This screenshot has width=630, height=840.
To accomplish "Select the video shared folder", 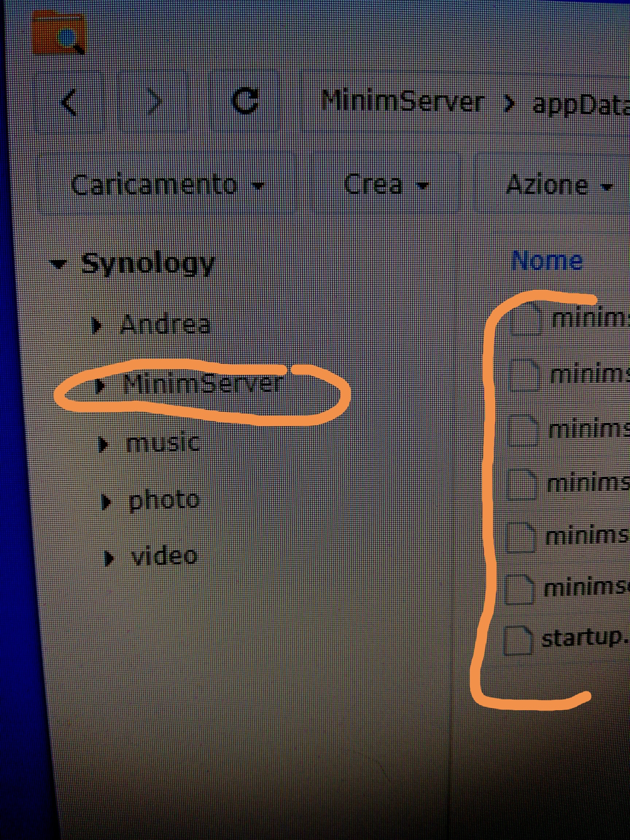I will [x=164, y=556].
